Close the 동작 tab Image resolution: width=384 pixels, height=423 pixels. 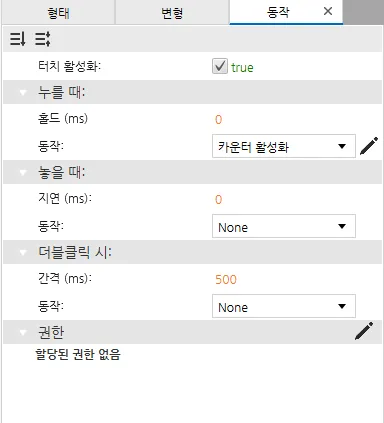pos(328,11)
